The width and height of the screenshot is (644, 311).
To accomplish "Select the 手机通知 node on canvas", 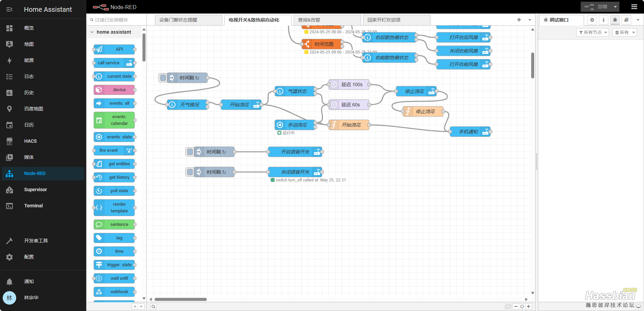I will pyautogui.click(x=470, y=132).
